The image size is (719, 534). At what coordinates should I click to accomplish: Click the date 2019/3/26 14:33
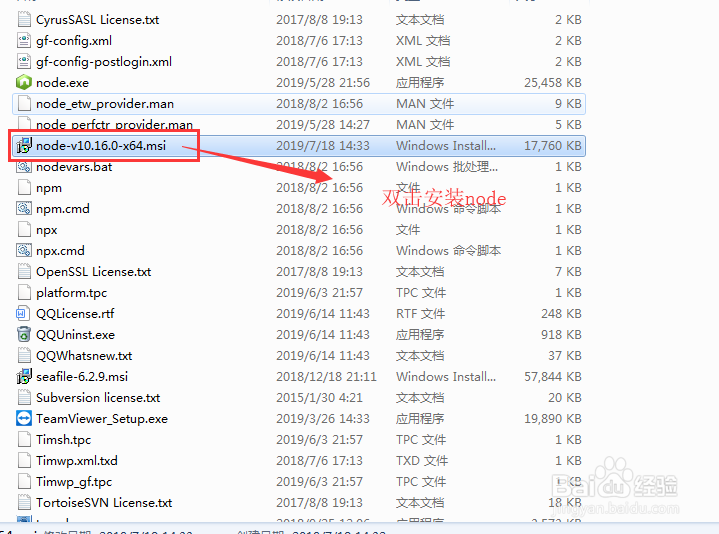click(323, 419)
